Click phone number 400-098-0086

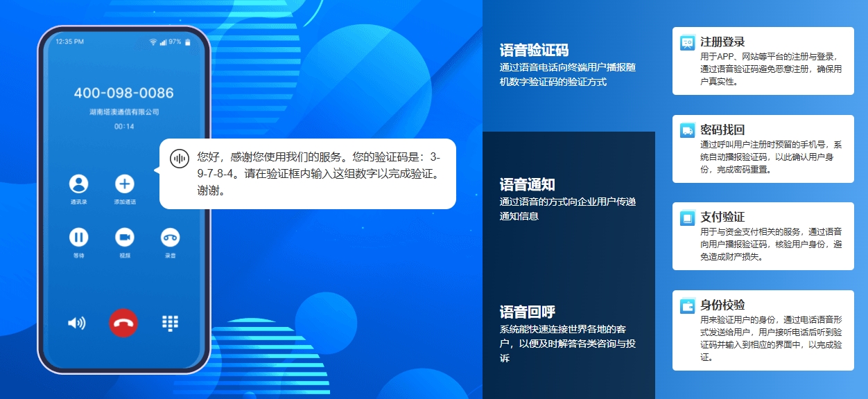pyautogui.click(x=124, y=93)
